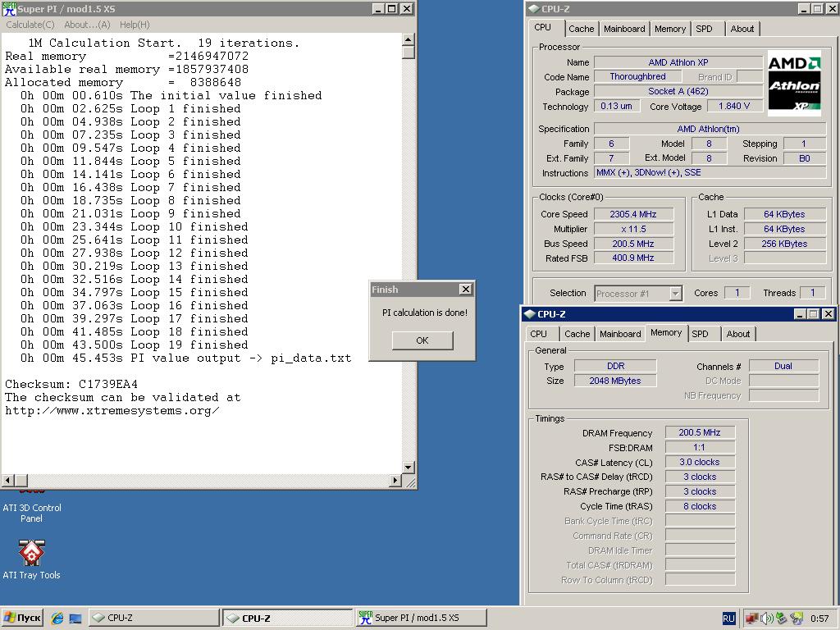Click the Rated FSB value 400.9 MHz

coord(633,258)
